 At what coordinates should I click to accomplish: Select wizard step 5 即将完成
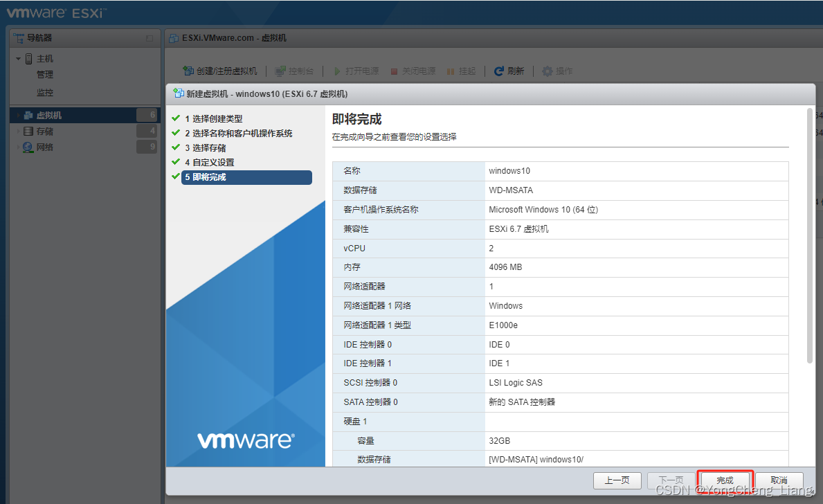(x=246, y=177)
